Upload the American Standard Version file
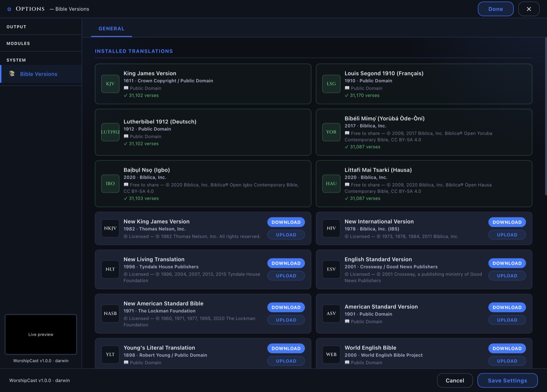Screen dimensions: 547x392 [507, 320]
